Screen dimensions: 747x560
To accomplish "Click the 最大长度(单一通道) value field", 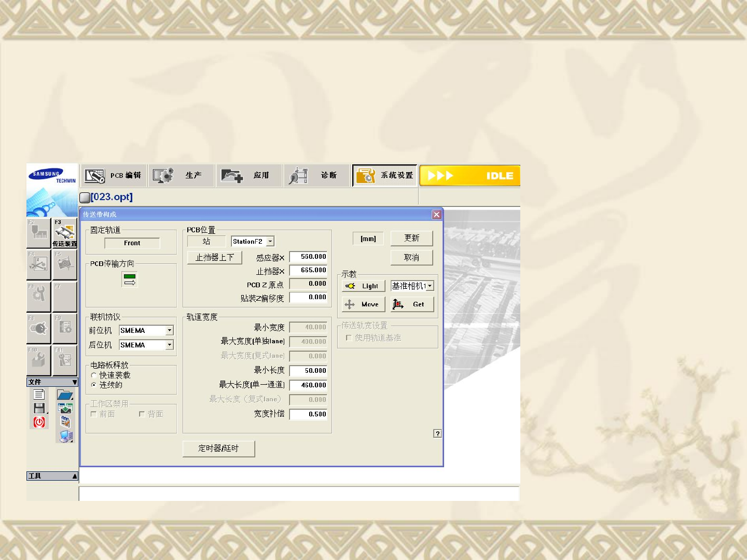I will (309, 385).
